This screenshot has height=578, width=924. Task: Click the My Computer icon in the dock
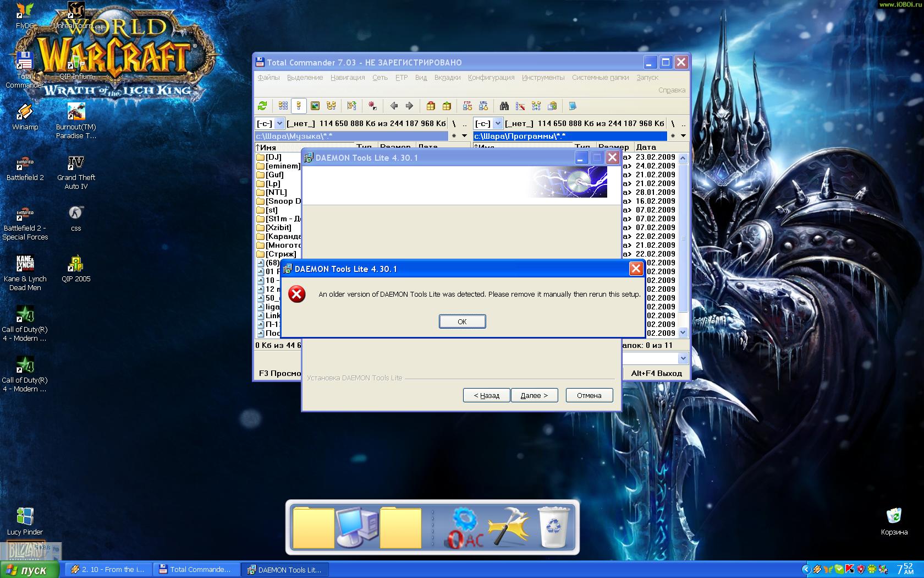click(357, 527)
